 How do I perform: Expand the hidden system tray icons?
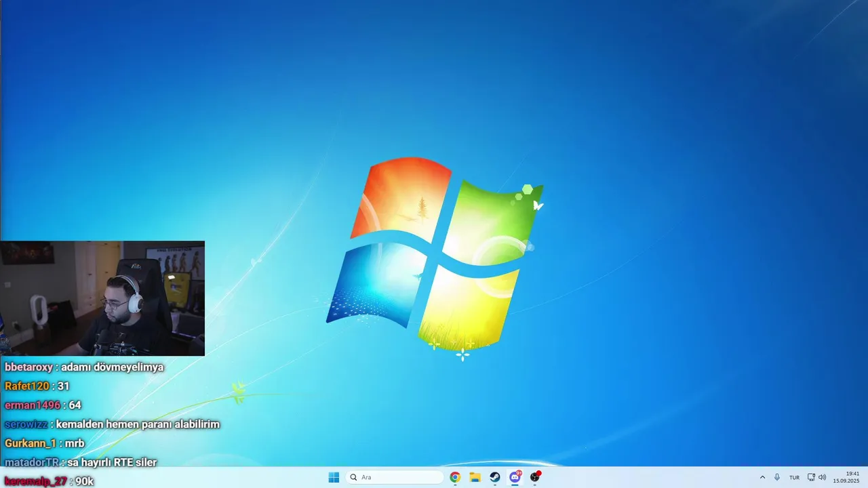point(762,477)
